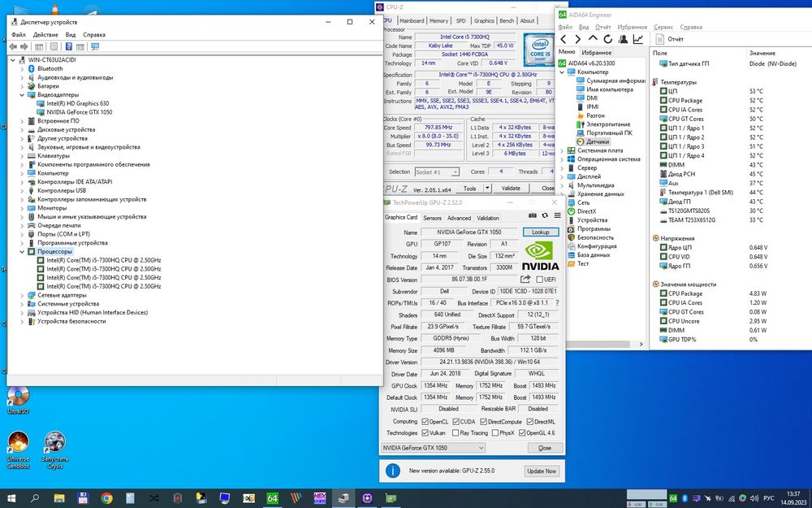Collapse Процессоры tree node

22,251
